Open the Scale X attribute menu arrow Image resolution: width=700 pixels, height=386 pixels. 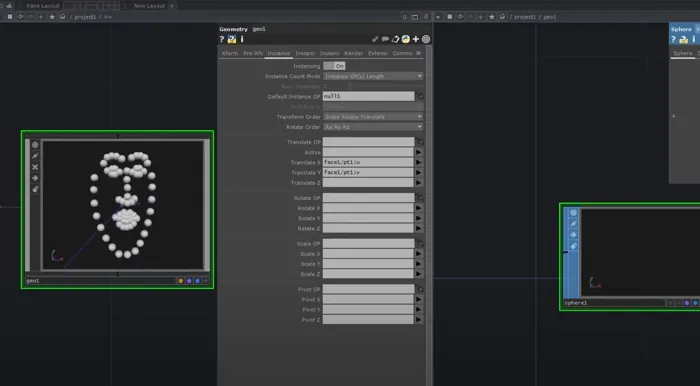click(x=419, y=254)
